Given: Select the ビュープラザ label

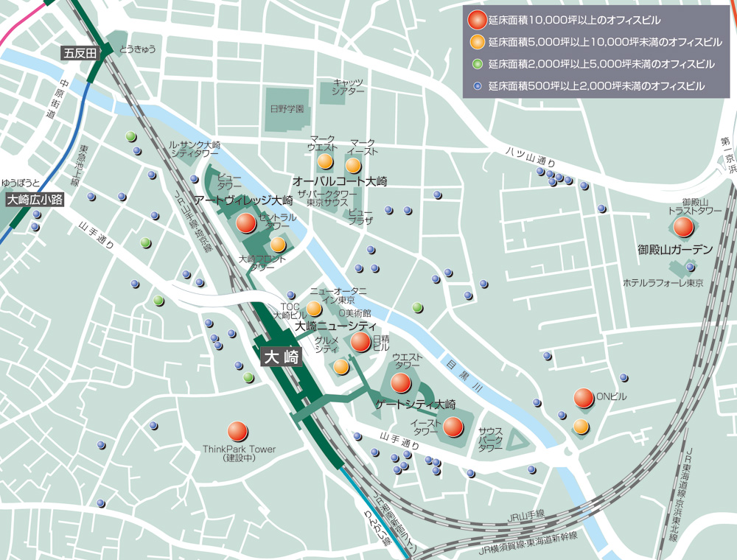Looking at the screenshot, I should (x=360, y=216).
